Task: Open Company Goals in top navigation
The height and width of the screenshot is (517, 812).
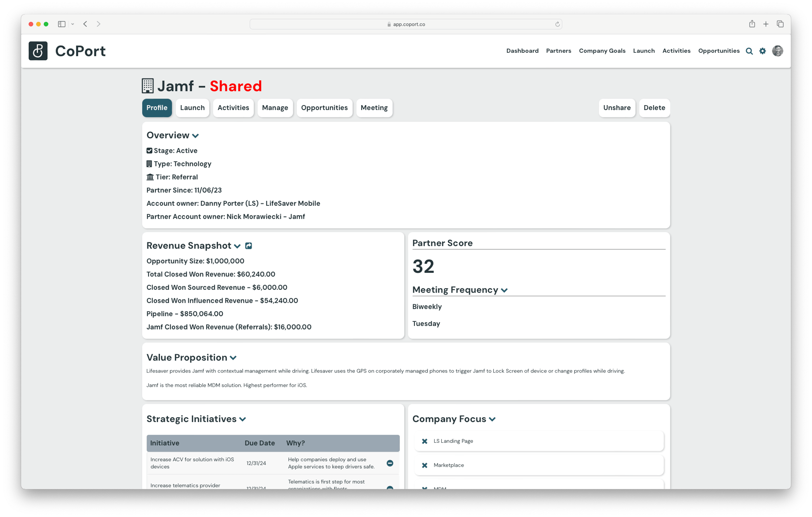Action: [x=602, y=51]
